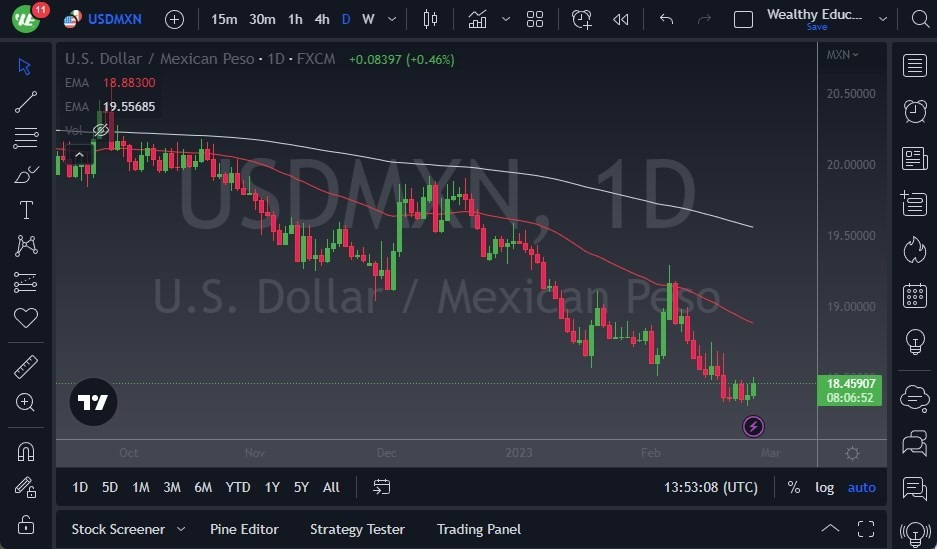Save the Wealthy Educ chart layout
The height and width of the screenshot is (549, 937).
(x=816, y=27)
